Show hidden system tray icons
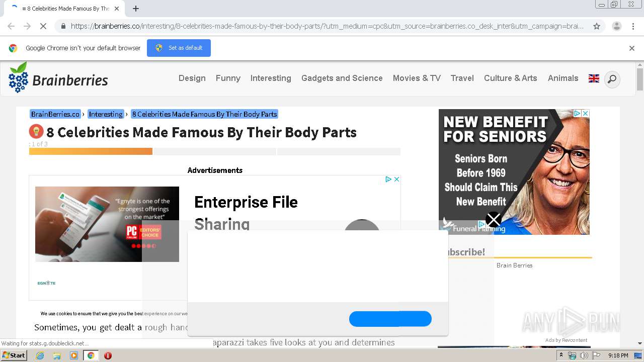This screenshot has width=644, height=362. pyautogui.click(x=561, y=355)
